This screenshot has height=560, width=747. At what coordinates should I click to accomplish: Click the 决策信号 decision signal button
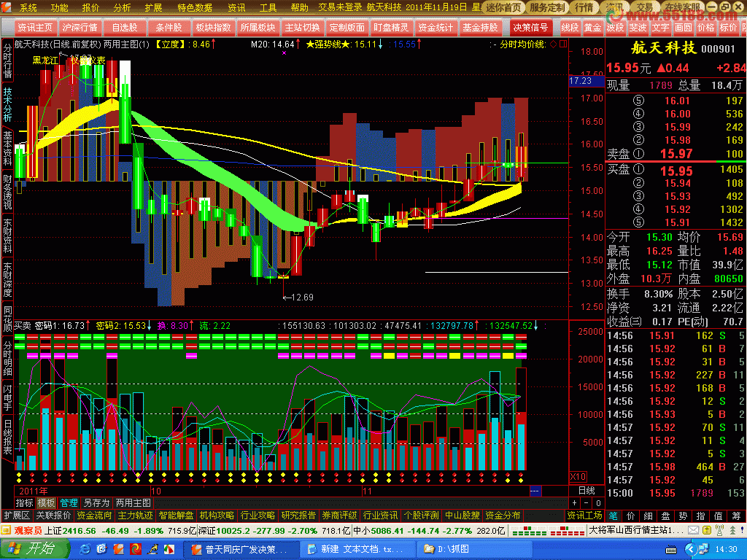530,28
